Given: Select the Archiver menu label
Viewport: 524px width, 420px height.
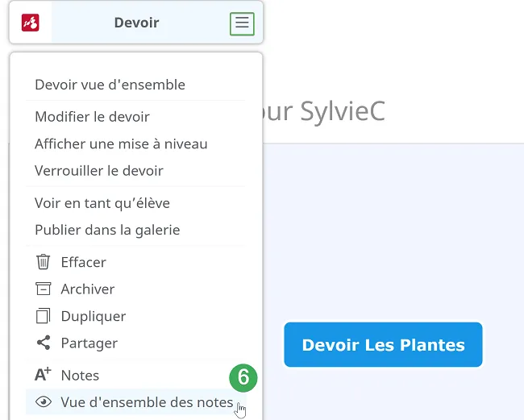Looking at the screenshot, I should pos(88,289).
